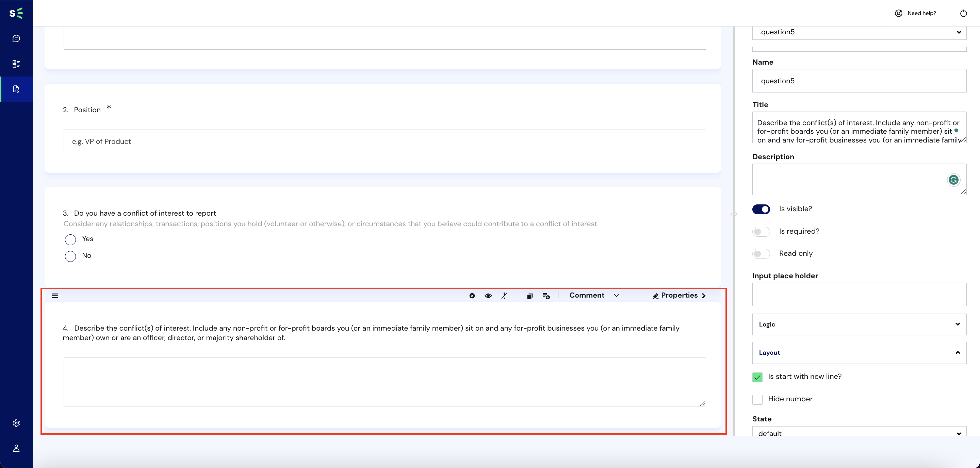Uncheck Is start with new line?

757,377
